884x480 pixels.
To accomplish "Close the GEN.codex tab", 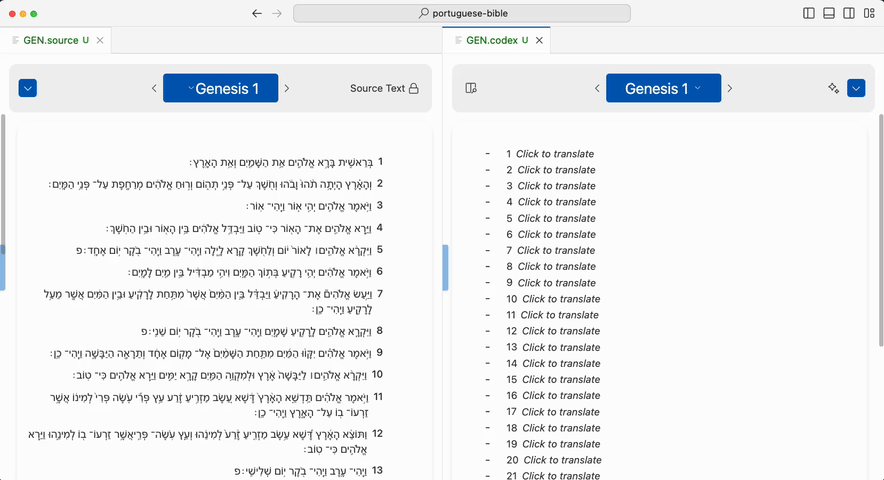I will (539, 40).
